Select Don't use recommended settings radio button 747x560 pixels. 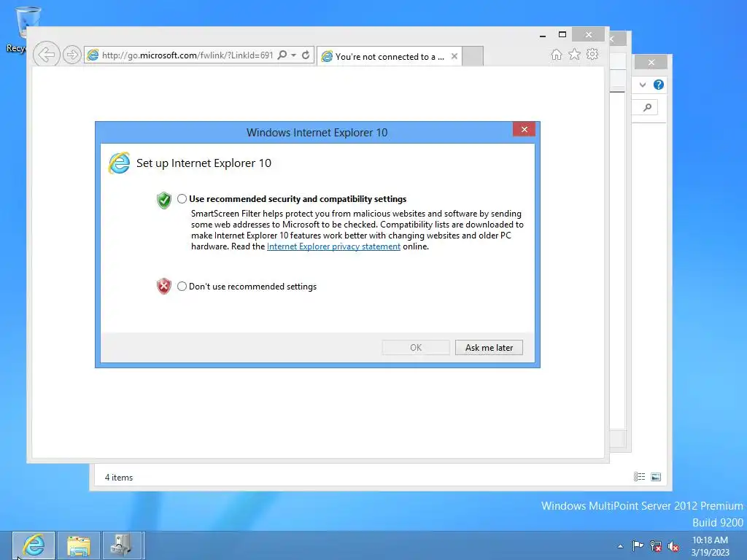pos(182,286)
